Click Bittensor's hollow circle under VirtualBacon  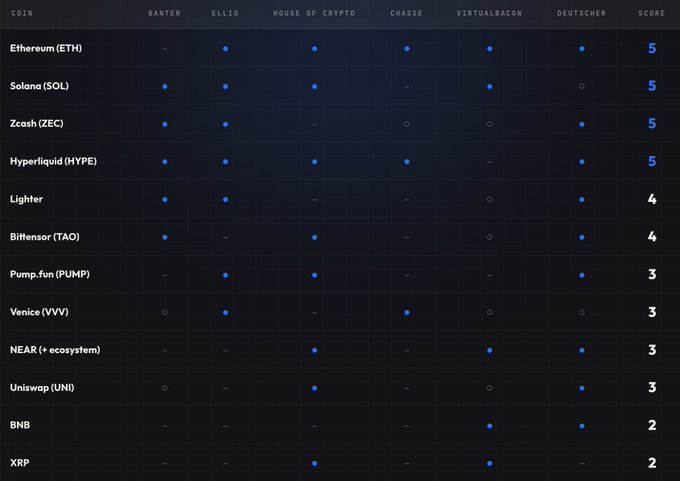(490, 237)
